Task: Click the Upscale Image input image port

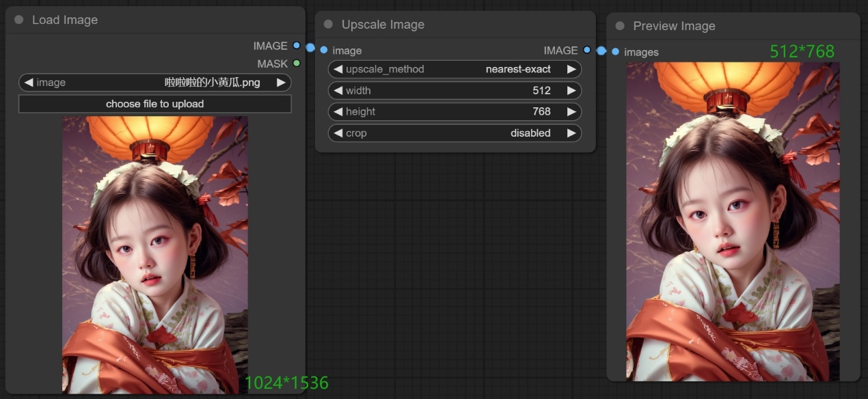Action: (x=324, y=50)
